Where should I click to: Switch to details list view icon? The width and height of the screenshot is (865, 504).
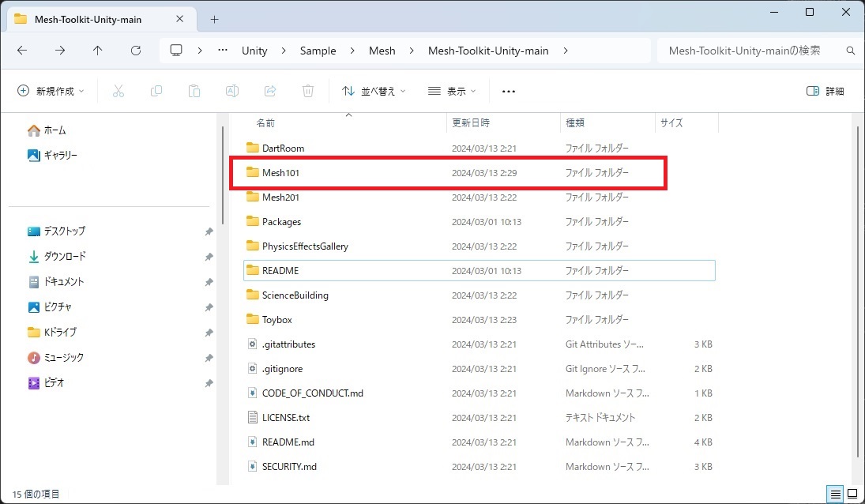tap(836, 494)
